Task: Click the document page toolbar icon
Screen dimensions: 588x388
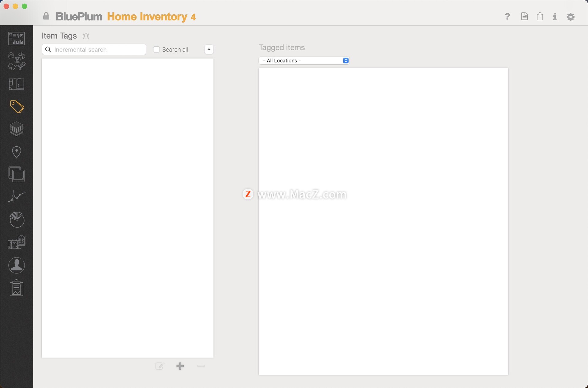Action: [524, 17]
